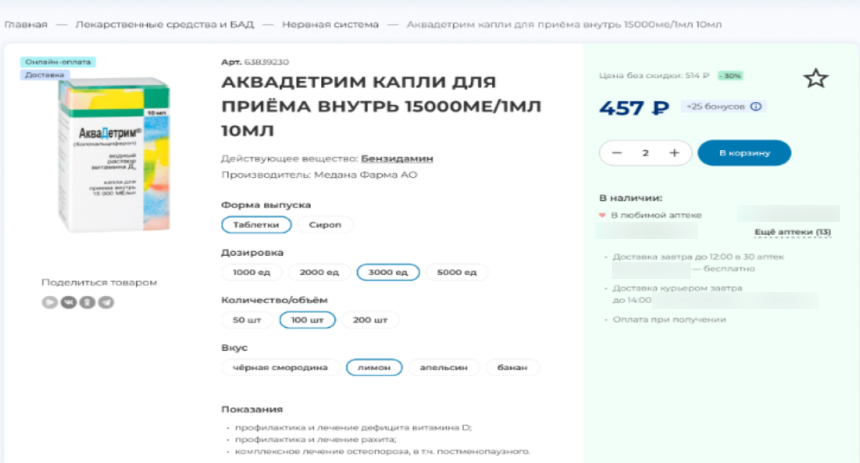860x463 pixels.
Task: Click the first share icon with arrow
Action: coord(49,302)
